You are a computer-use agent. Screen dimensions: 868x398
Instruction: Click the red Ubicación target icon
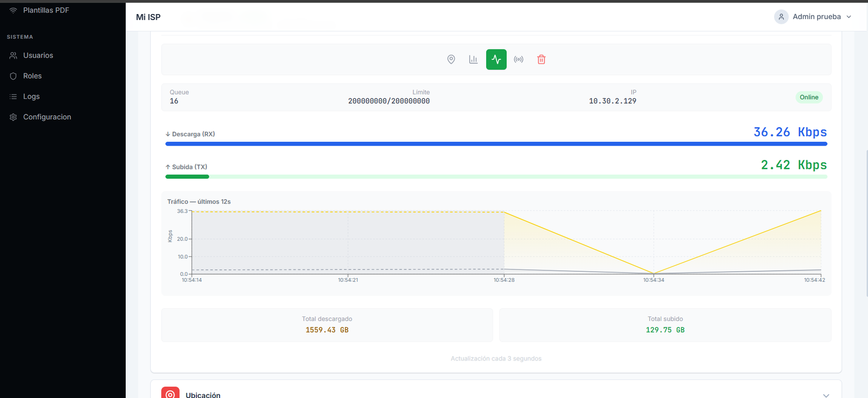(x=170, y=393)
